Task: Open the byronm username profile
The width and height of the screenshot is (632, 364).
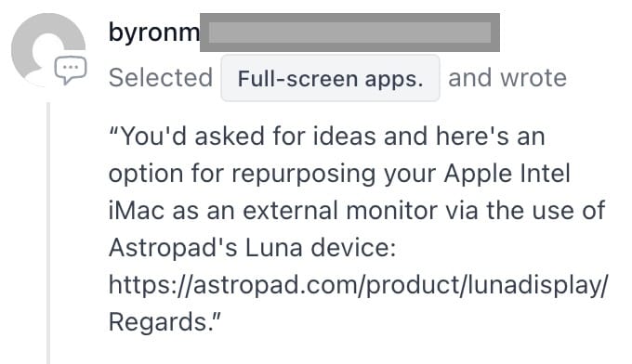Action: click(154, 32)
